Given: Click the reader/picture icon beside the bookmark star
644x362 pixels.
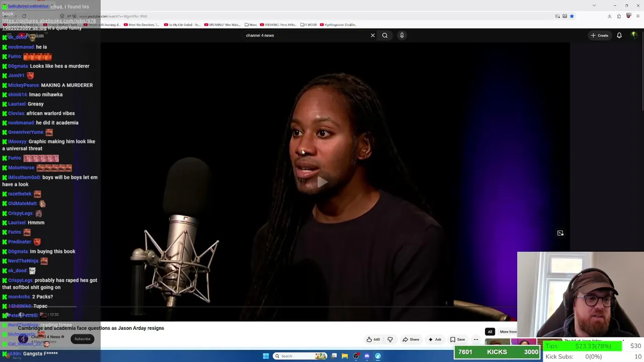Looking at the screenshot, I should [x=565, y=16].
